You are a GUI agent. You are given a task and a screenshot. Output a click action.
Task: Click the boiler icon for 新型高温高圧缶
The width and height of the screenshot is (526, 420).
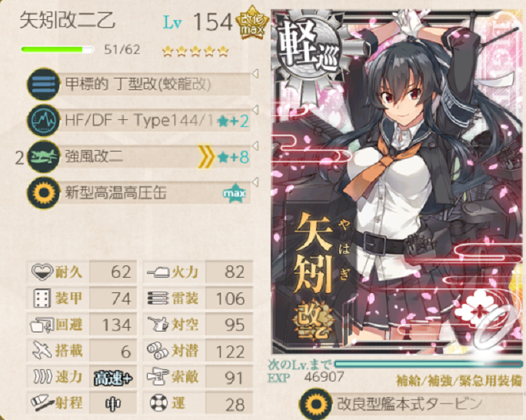43,193
